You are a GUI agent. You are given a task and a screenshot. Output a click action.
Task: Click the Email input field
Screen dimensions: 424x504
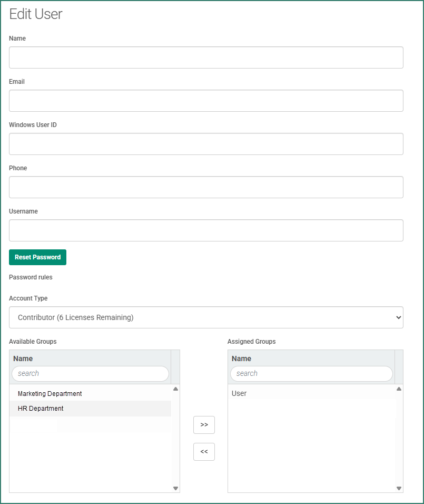[x=206, y=101]
